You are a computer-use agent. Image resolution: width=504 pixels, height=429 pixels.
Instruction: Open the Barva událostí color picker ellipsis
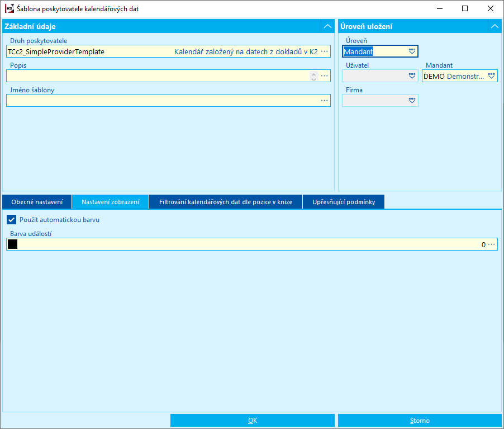coord(492,244)
